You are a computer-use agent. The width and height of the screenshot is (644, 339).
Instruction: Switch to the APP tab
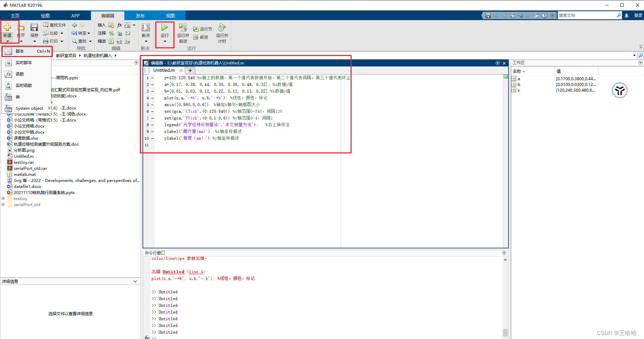[x=75, y=16]
